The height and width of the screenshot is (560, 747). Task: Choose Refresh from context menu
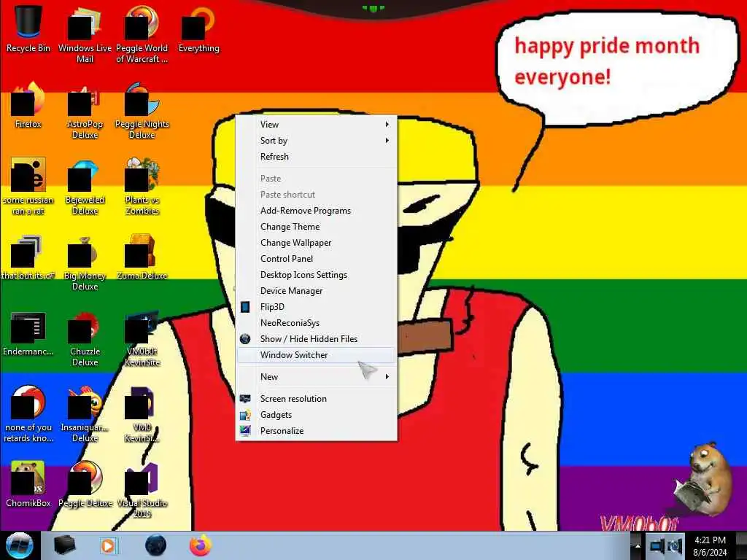(x=317, y=157)
